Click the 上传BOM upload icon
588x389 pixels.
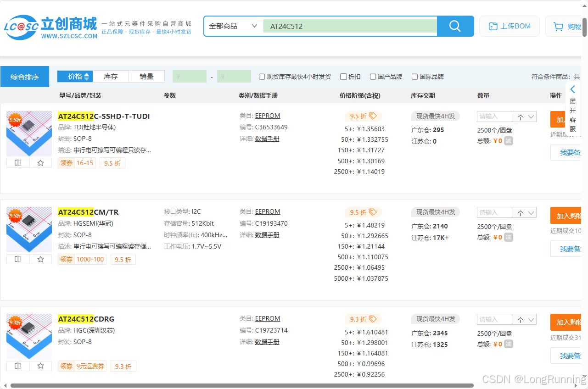[x=493, y=26]
